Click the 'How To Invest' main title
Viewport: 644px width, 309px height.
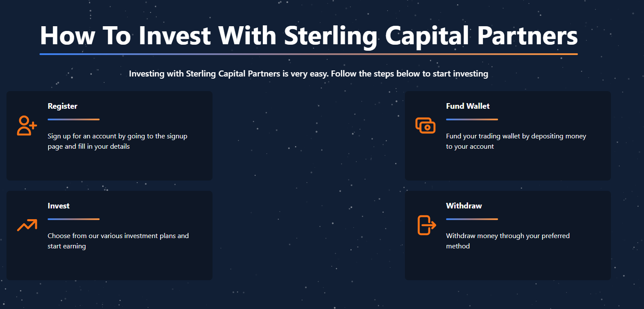[x=308, y=35]
